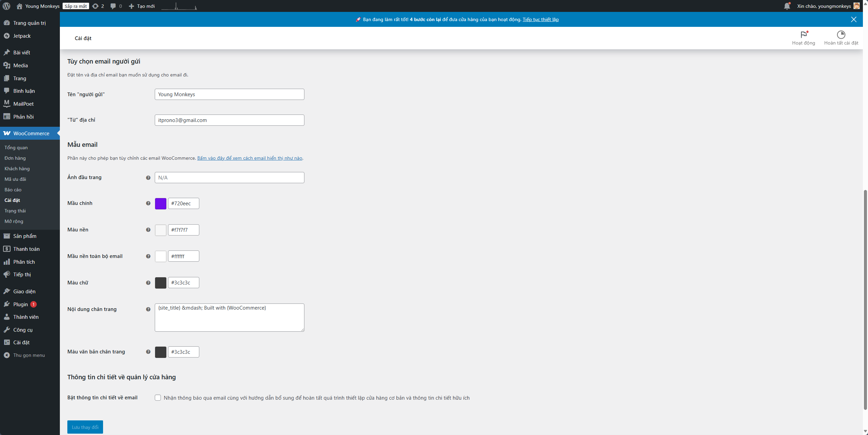
Task: Click the updates icon in admin bar
Action: click(x=96, y=6)
